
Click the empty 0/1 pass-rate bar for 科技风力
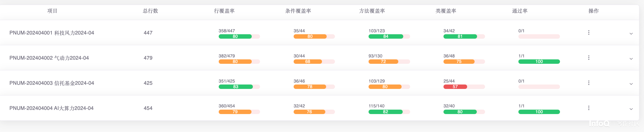[x=539, y=36]
